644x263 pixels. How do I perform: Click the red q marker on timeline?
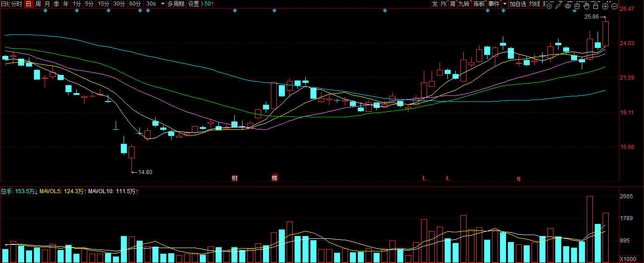pyautogui.click(x=519, y=178)
